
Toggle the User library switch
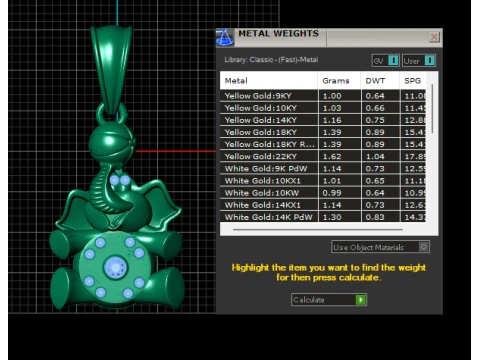(x=430, y=61)
